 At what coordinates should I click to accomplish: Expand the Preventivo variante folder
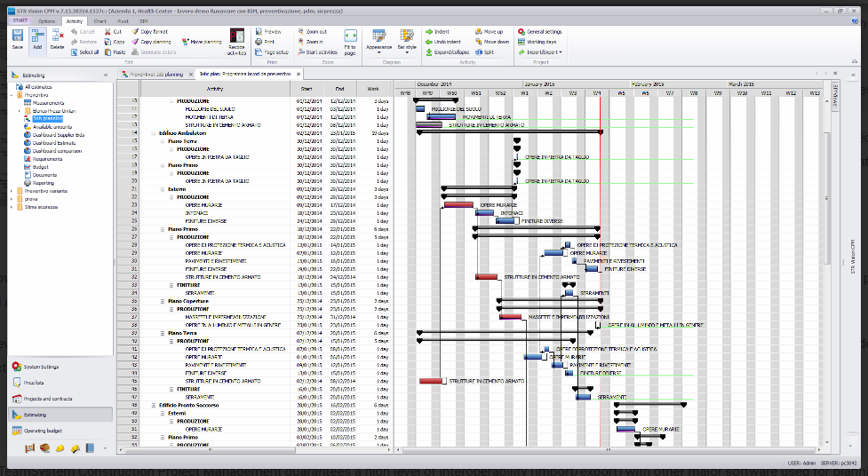pyautogui.click(x=12, y=191)
